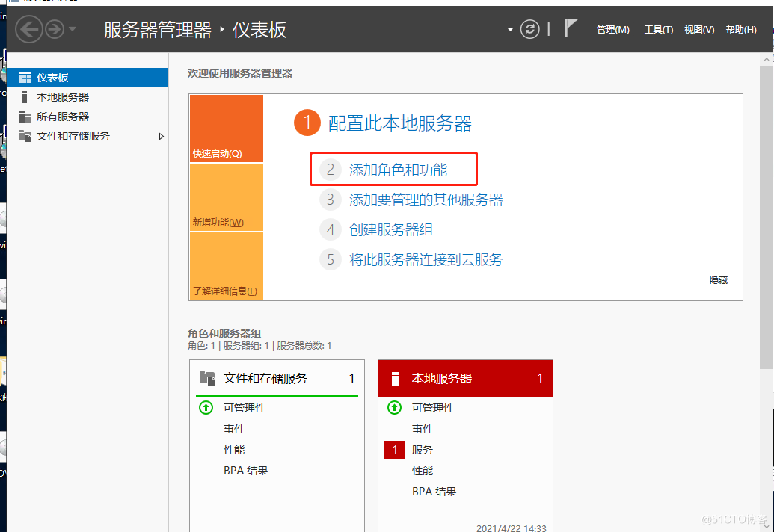Open the dropdown arrow beside refresh icon
The height and width of the screenshot is (532, 774).
[510, 30]
